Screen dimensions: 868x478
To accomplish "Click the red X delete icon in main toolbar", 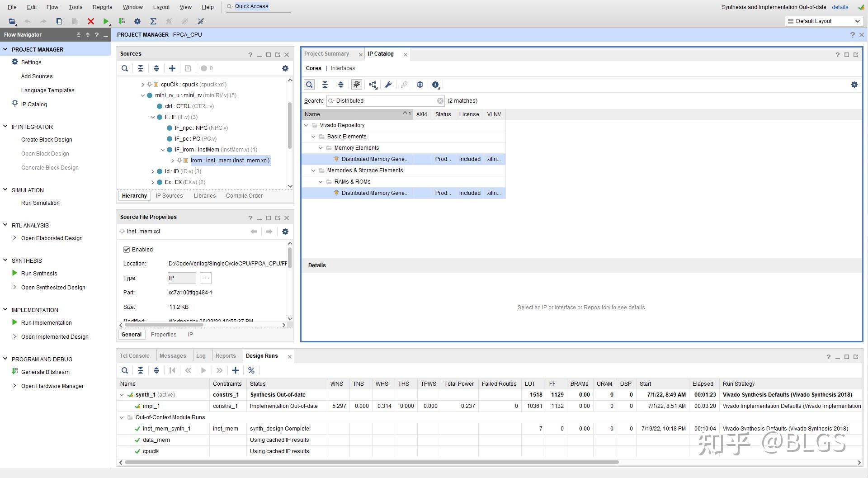I will (x=90, y=21).
